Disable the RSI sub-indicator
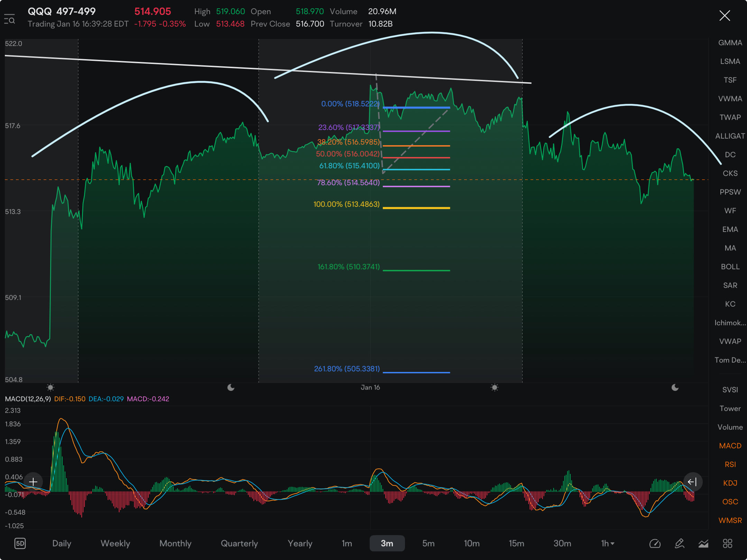This screenshot has height=560, width=747. point(730,464)
